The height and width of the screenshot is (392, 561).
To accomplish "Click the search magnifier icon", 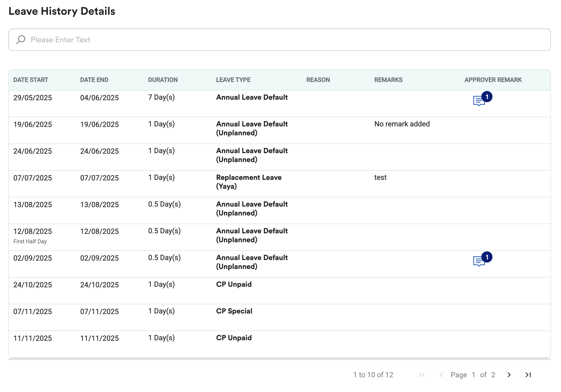I will pos(21,40).
